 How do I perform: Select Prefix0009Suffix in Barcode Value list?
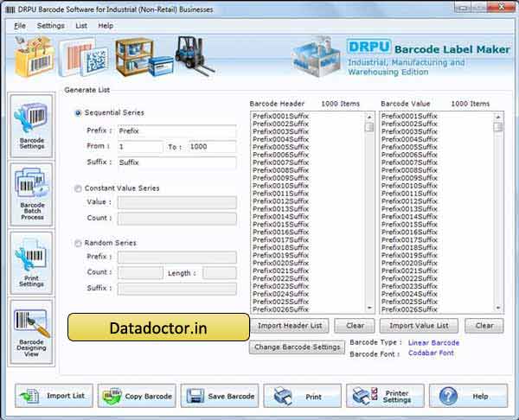409,178
